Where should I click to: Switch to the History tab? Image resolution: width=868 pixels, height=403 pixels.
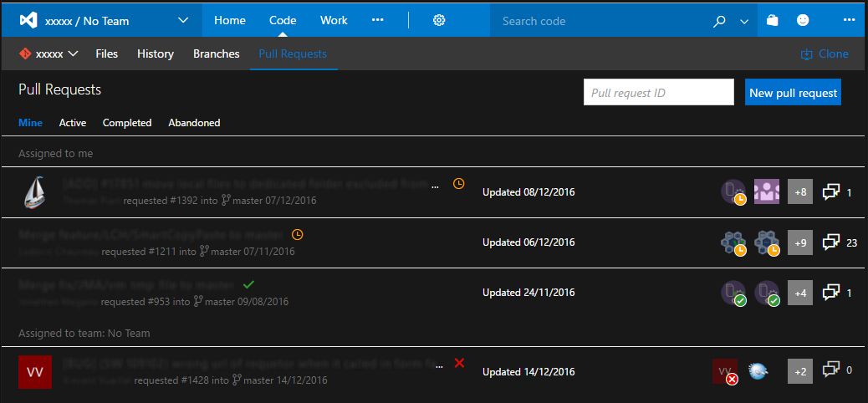[x=156, y=54]
